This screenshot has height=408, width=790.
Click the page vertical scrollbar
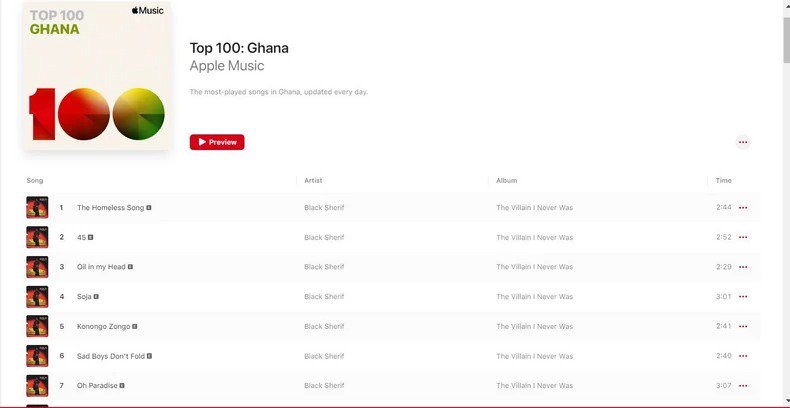click(x=783, y=200)
